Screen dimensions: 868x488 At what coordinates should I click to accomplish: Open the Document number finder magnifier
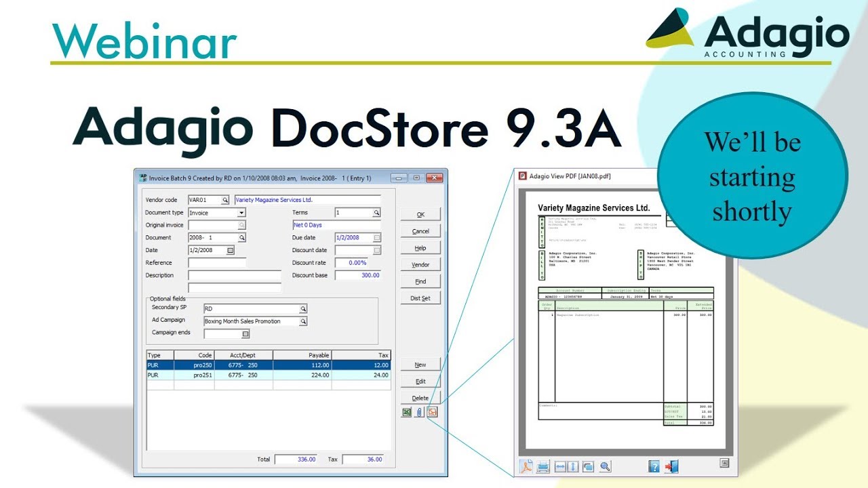pos(242,238)
